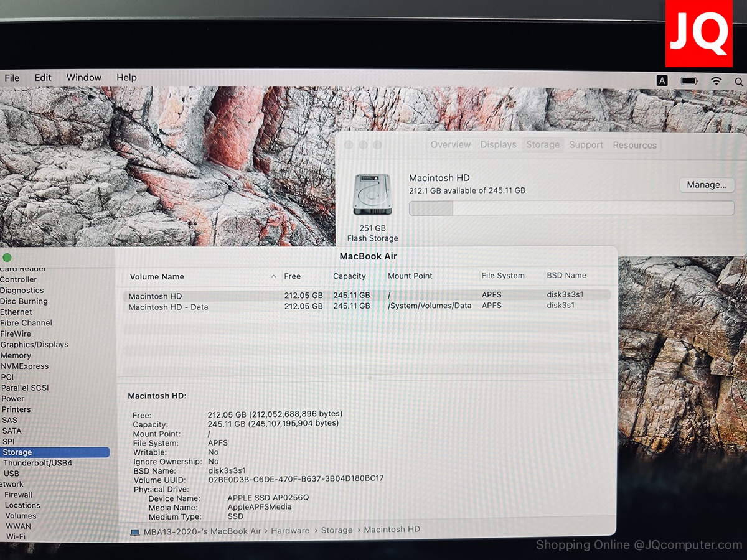Image resolution: width=747 pixels, height=560 pixels.
Task: Select the Macintosh HD - Data row
Action: coord(367,306)
